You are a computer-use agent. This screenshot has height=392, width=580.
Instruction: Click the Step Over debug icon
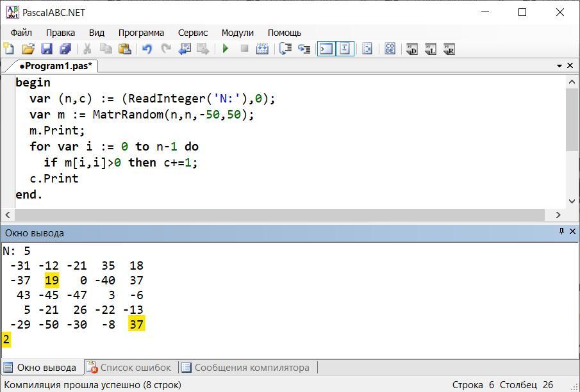click(304, 49)
